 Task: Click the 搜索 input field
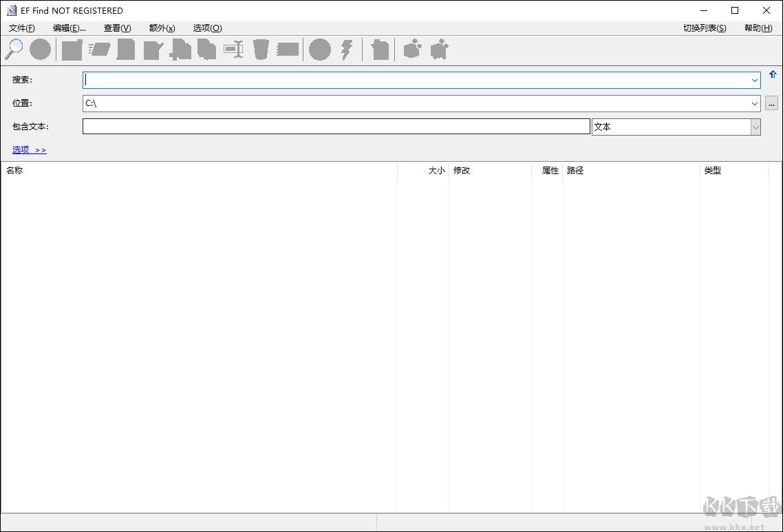[422, 81]
